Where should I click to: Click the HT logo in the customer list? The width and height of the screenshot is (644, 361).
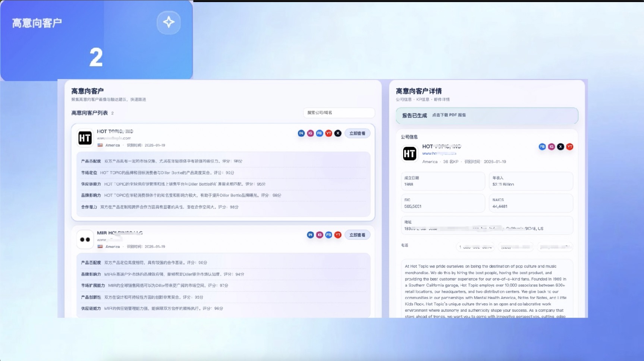tap(85, 138)
